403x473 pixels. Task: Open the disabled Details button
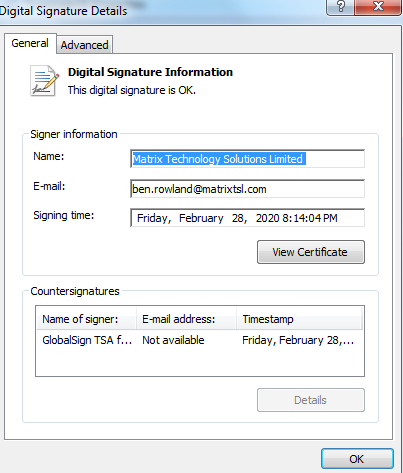click(311, 400)
